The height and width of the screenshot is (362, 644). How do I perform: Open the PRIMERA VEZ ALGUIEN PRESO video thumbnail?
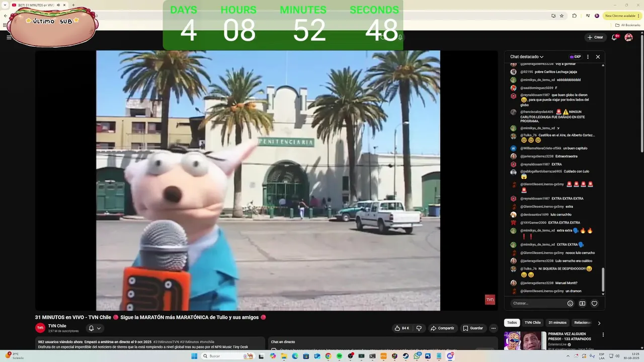coord(525,340)
